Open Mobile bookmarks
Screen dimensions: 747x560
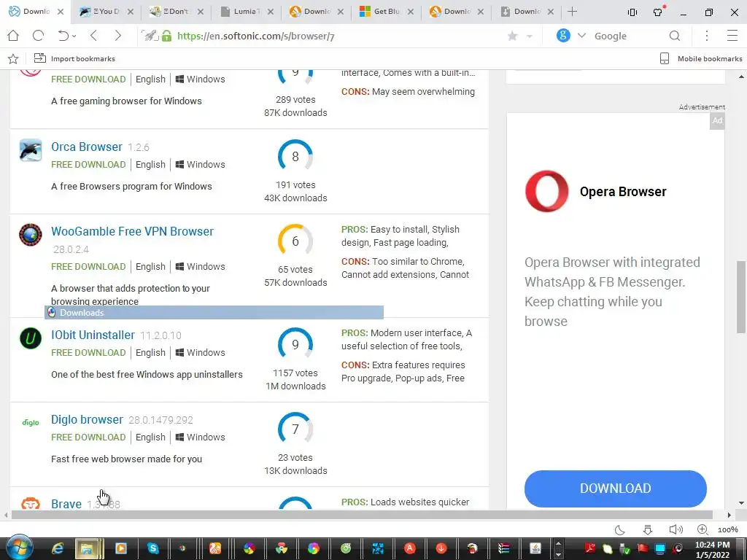[701, 58]
